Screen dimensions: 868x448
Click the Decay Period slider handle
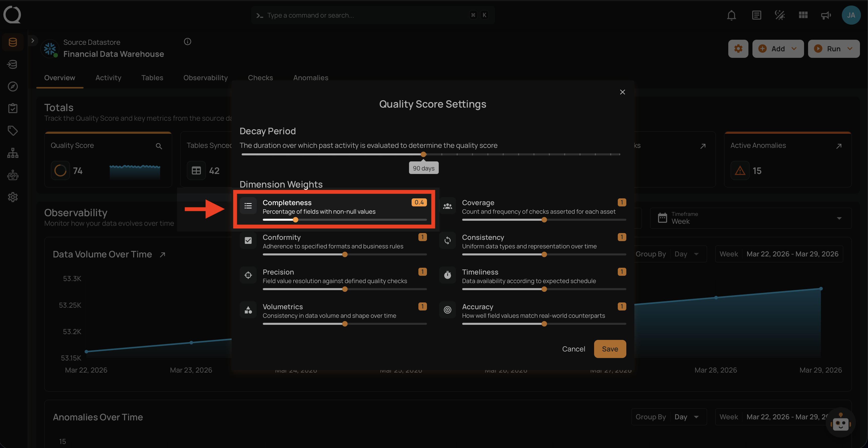point(423,155)
